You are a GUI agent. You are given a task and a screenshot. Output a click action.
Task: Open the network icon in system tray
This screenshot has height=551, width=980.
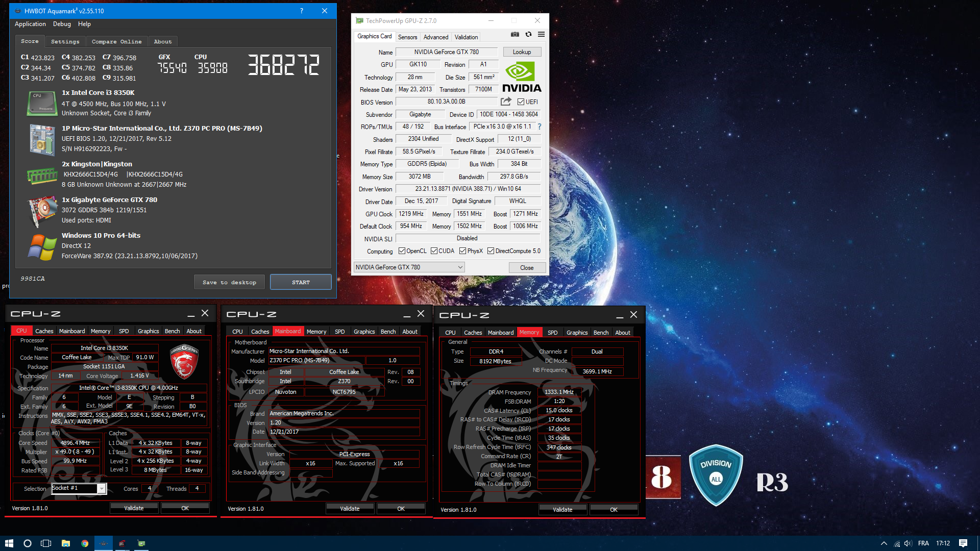[897, 543]
